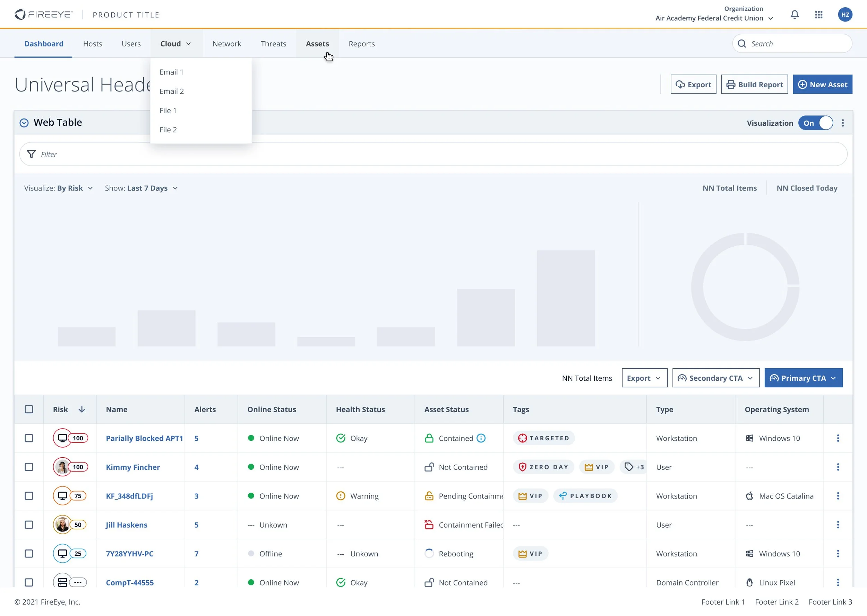Click the tallest bar in chart
The height and width of the screenshot is (616, 867).
[565, 298]
